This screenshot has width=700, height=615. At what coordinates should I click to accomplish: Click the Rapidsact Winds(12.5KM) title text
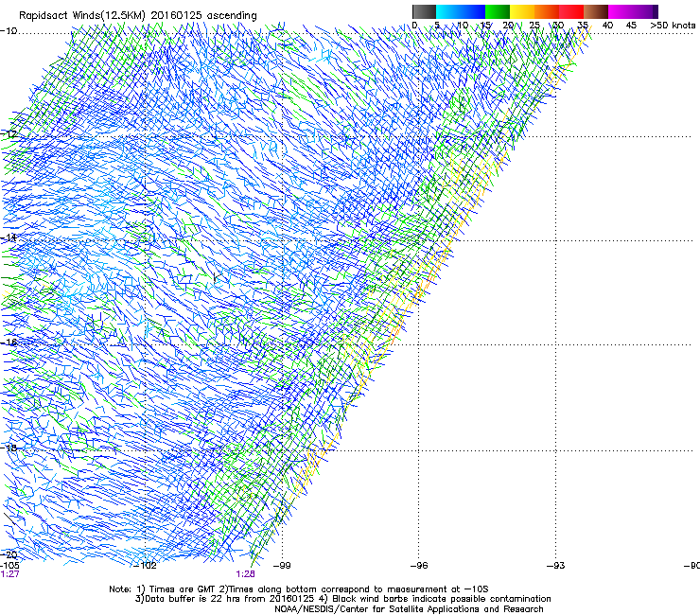point(137,15)
